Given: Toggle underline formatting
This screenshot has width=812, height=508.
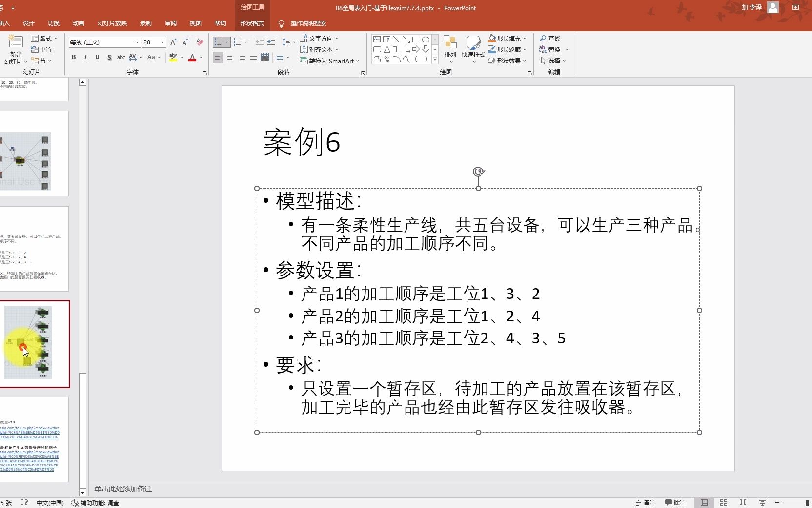Looking at the screenshot, I should pos(97,58).
